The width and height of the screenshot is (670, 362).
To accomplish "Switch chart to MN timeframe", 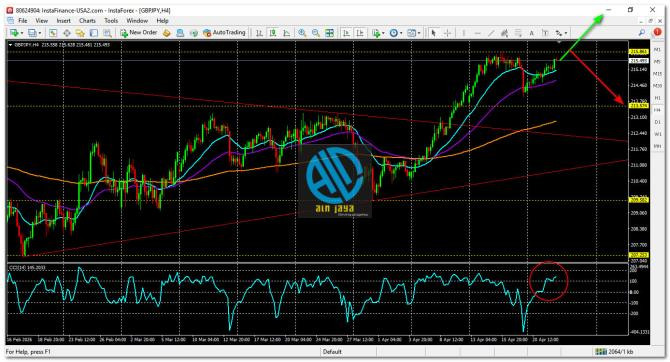I will coord(658,146).
